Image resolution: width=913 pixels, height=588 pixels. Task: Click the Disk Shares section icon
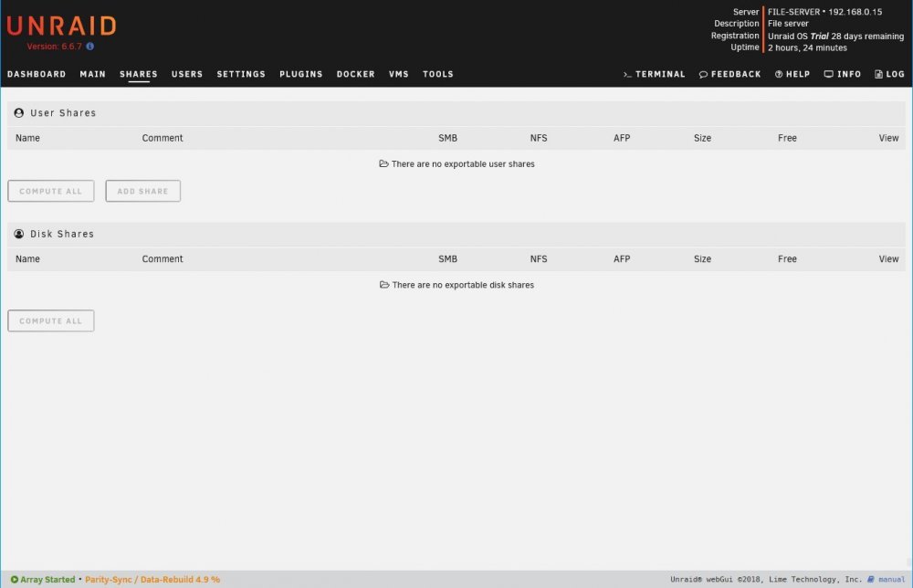19,234
